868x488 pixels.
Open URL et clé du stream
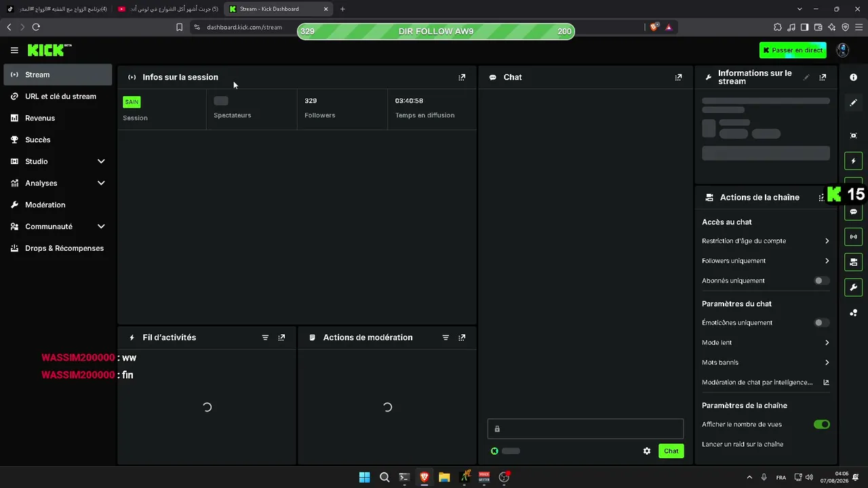58,96
